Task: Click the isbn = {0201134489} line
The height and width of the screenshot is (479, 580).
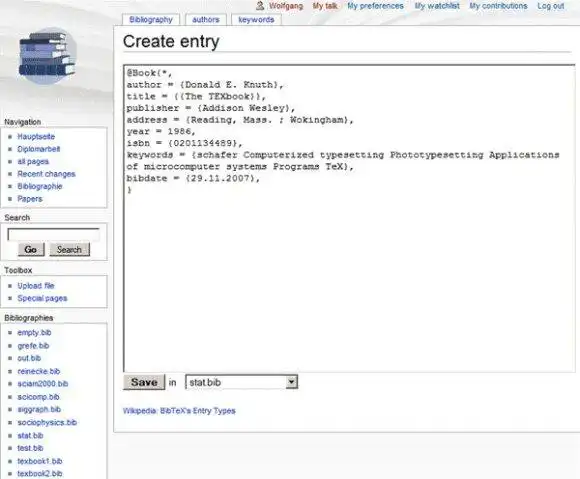Action: (x=185, y=143)
